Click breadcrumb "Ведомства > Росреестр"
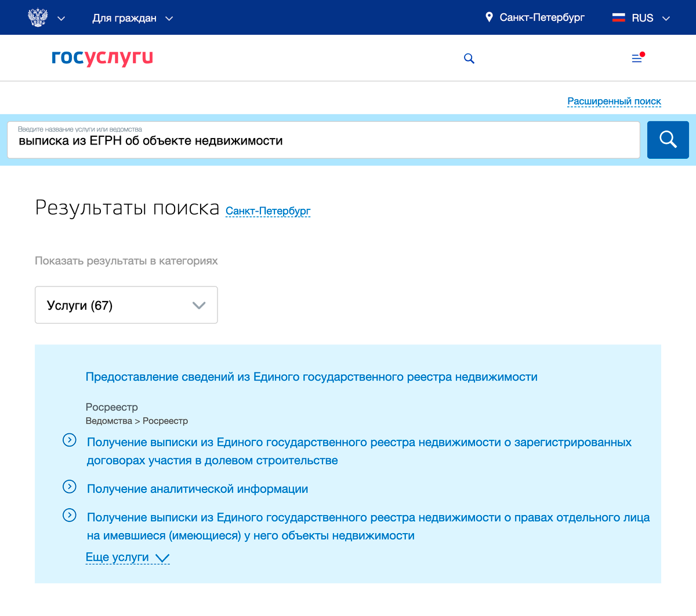Viewport: 696px width, 616px height. (x=137, y=421)
